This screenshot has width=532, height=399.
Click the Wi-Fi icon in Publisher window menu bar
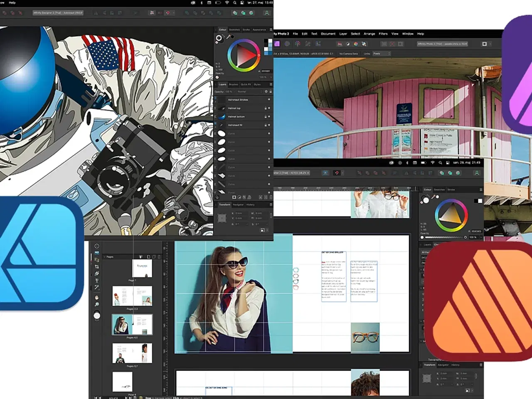pyautogui.click(x=432, y=163)
